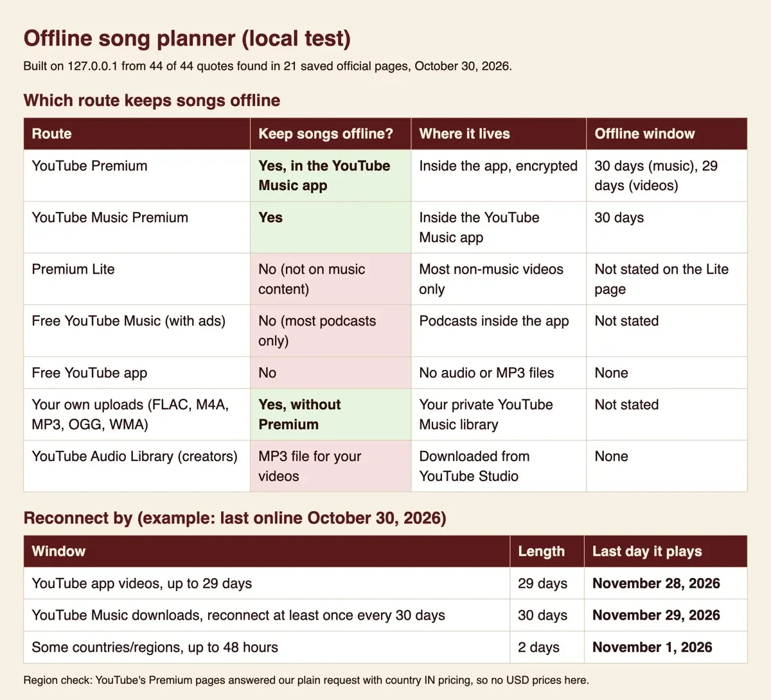The image size is (771, 700).
Task: Click 'None' in the Free YouTube app row
Action: [667, 372]
